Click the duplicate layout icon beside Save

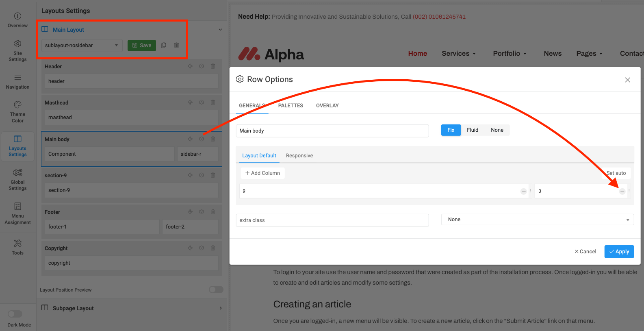coord(163,45)
